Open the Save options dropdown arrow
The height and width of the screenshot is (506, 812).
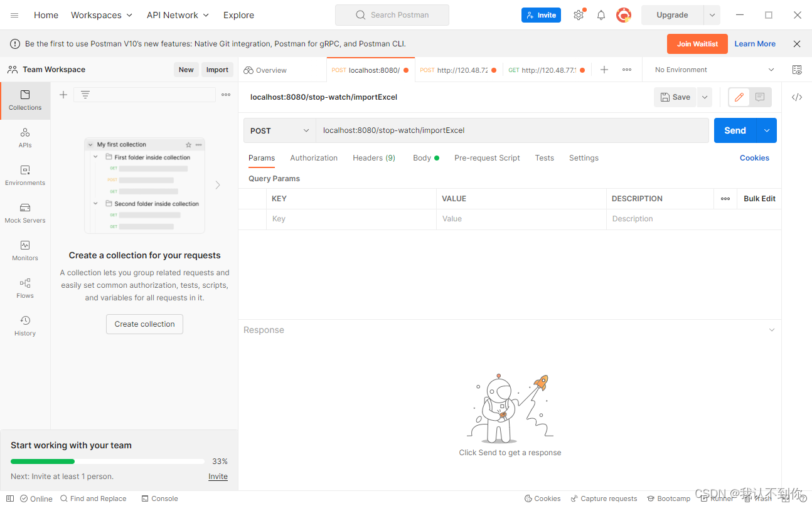click(x=705, y=97)
